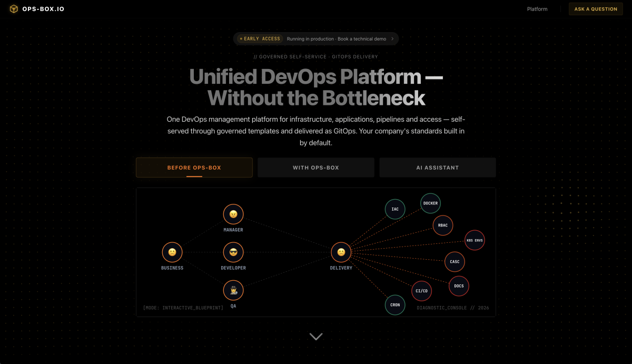Switch to the Before Ops-Box tab
This screenshot has height=364, width=632.
tap(194, 168)
